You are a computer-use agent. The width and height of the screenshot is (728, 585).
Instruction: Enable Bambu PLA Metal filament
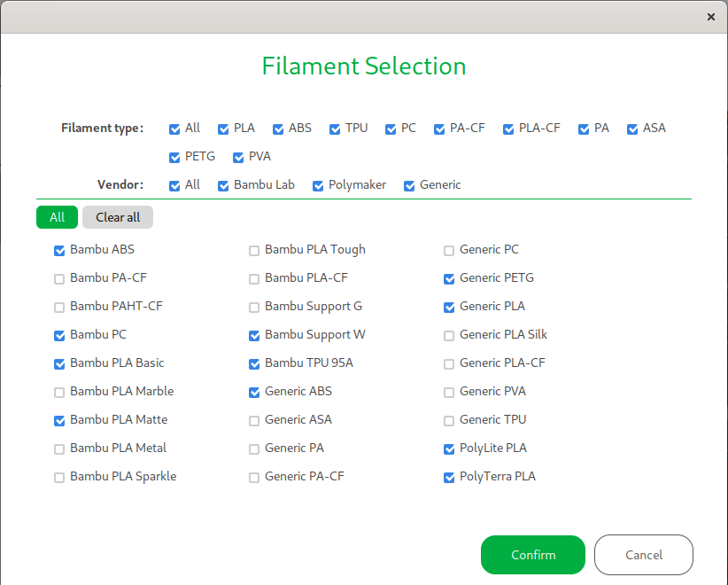pyautogui.click(x=59, y=448)
